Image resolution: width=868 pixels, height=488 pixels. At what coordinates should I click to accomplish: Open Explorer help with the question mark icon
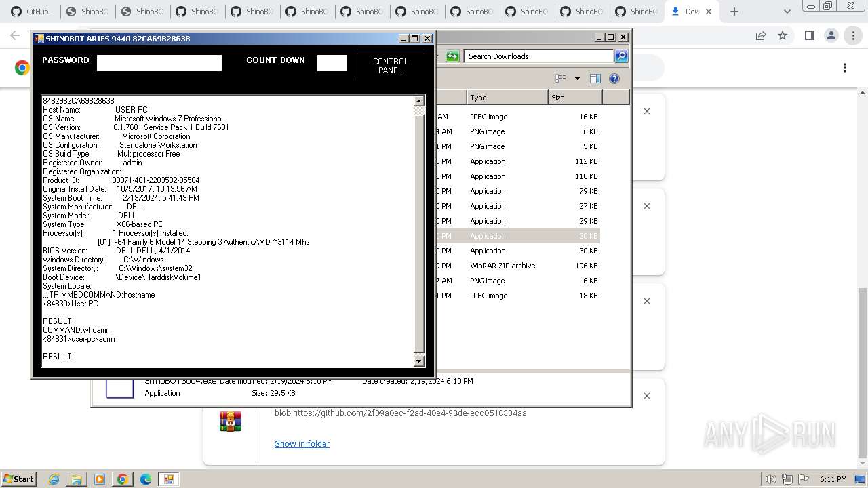click(x=614, y=79)
